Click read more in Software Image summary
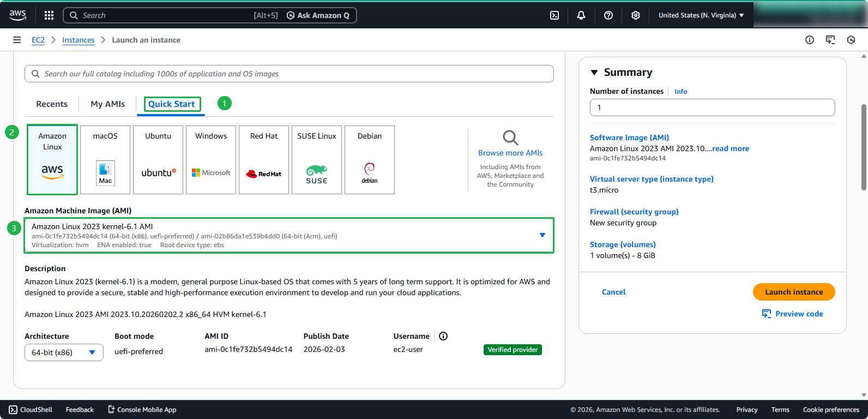 click(731, 148)
